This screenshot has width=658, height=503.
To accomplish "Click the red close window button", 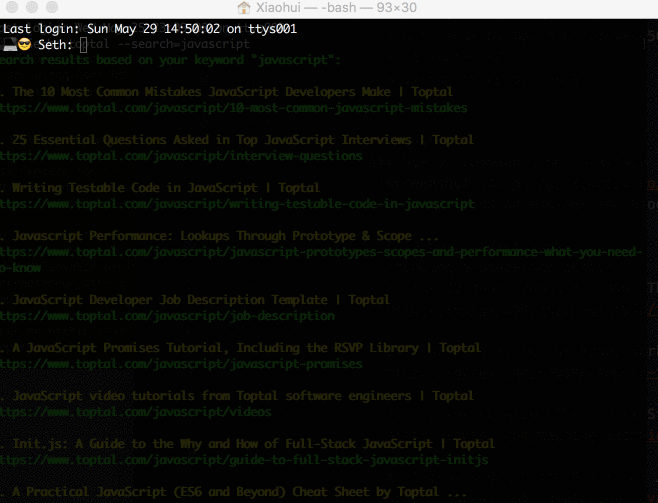I will pos(12,7).
